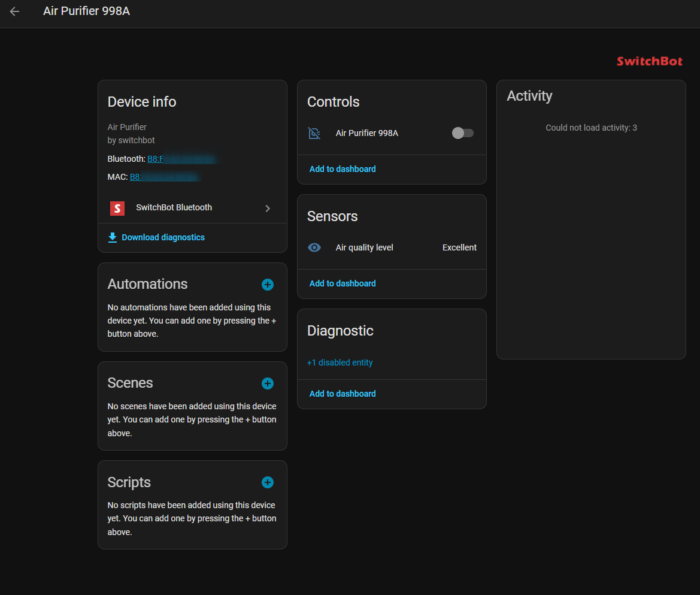Viewport: 700px width, 595px height.
Task: Add Diagnostic card to dashboard
Action: point(343,394)
